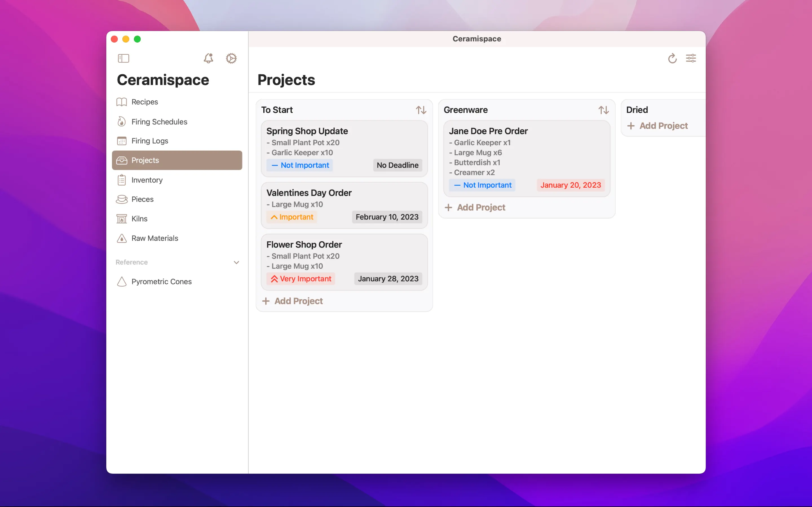Open Recipes in the sidebar
The width and height of the screenshot is (812, 507).
point(144,102)
